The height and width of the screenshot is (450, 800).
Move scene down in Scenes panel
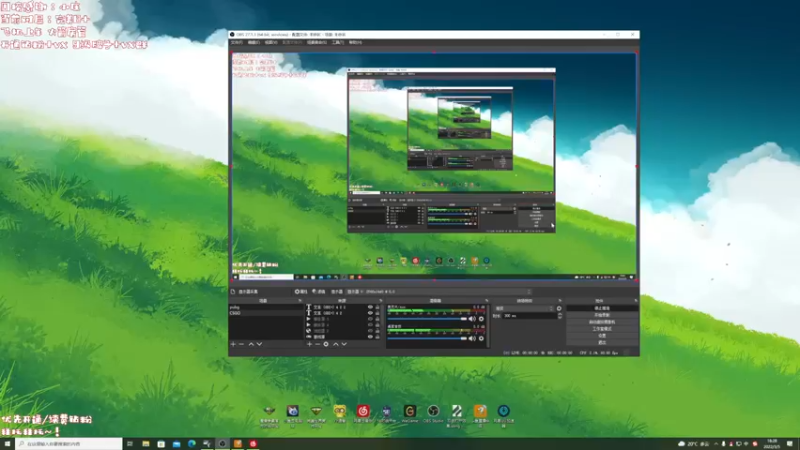260,344
